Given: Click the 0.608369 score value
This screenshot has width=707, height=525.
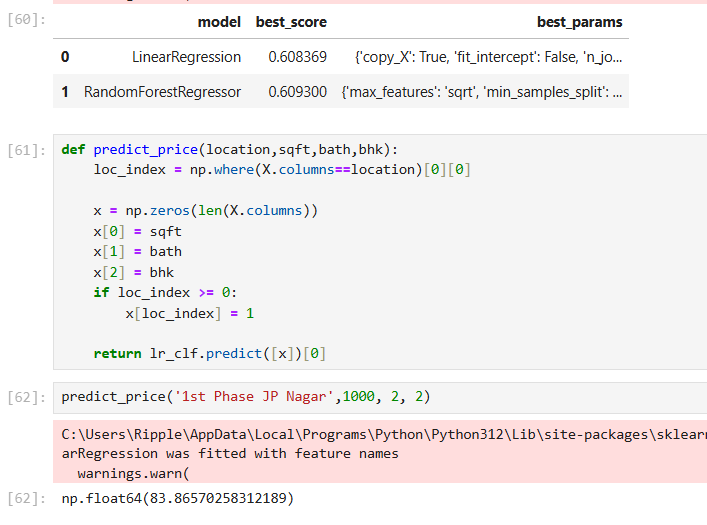Looking at the screenshot, I should click(x=297, y=57).
